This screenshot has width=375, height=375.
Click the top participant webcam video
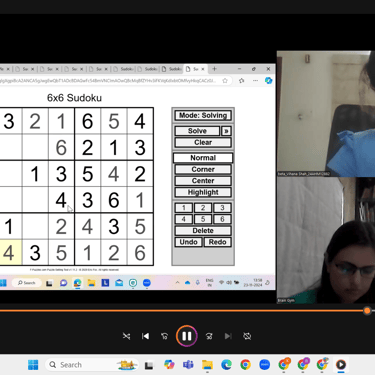pyautogui.click(x=326, y=113)
